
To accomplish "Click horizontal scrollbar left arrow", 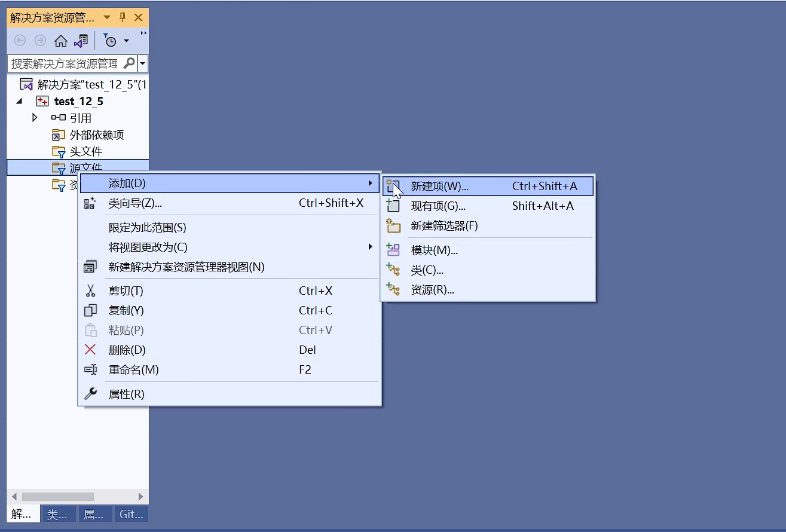I will (14, 497).
